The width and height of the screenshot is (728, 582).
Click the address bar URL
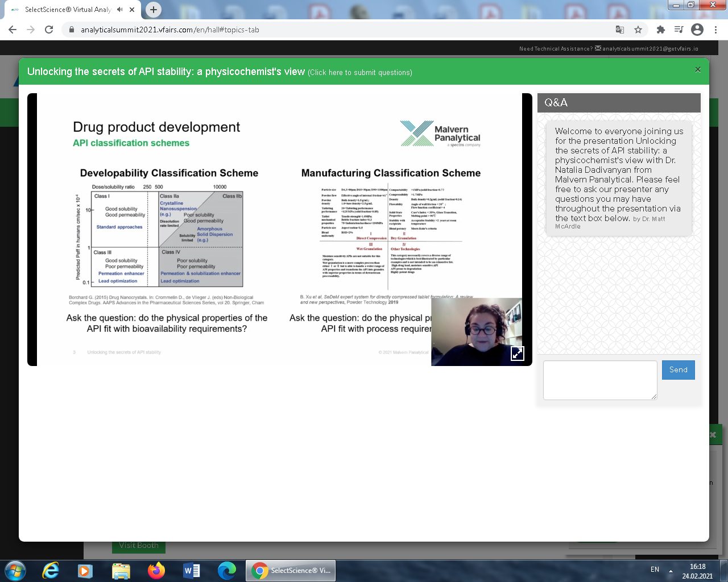[x=169, y=30]
